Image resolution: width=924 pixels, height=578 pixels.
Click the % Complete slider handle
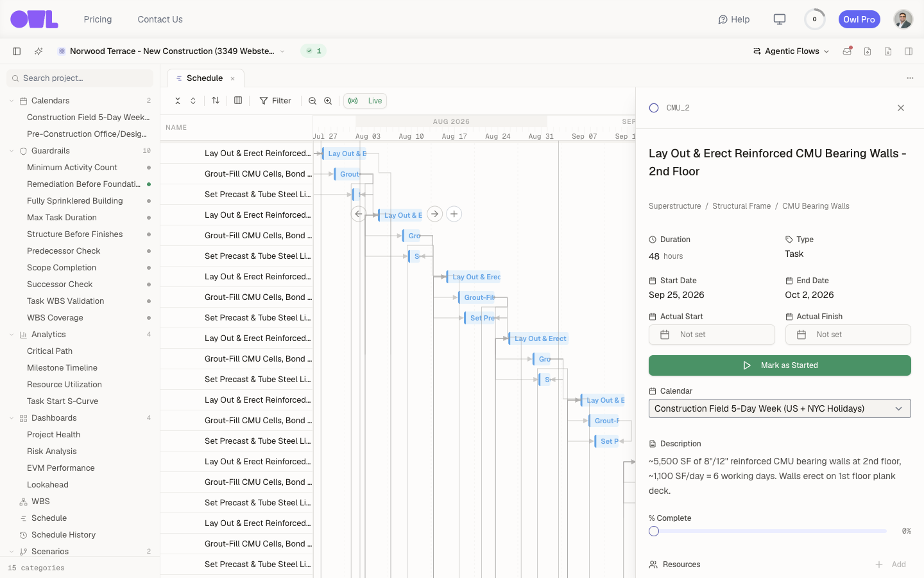654,531
